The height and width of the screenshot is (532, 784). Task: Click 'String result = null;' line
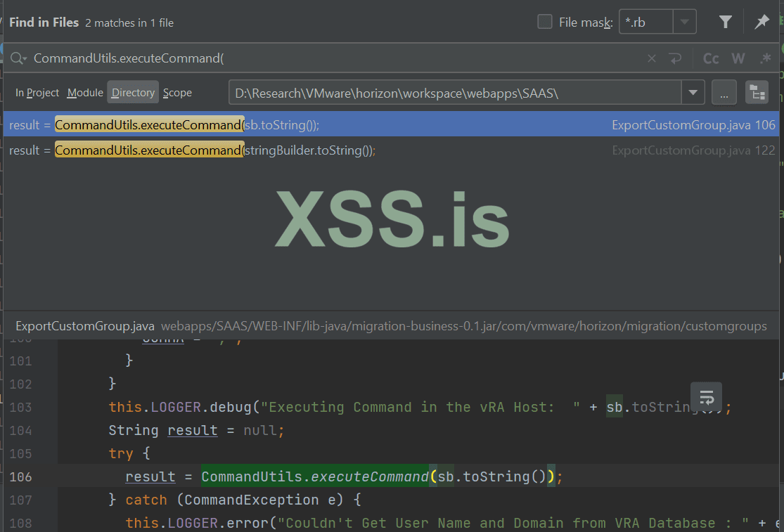196,431
